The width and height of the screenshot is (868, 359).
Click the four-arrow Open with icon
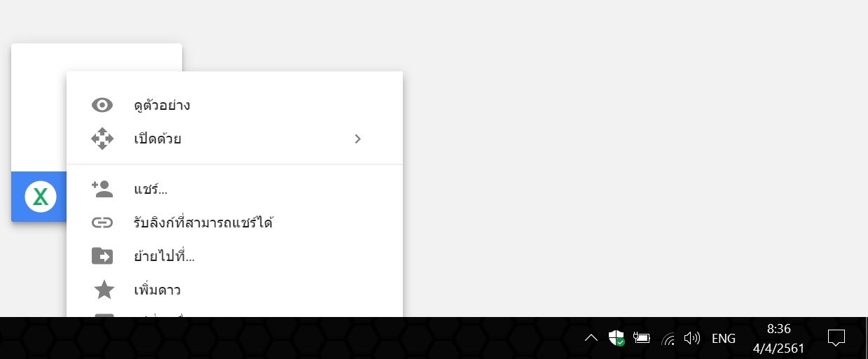(102, 139)
